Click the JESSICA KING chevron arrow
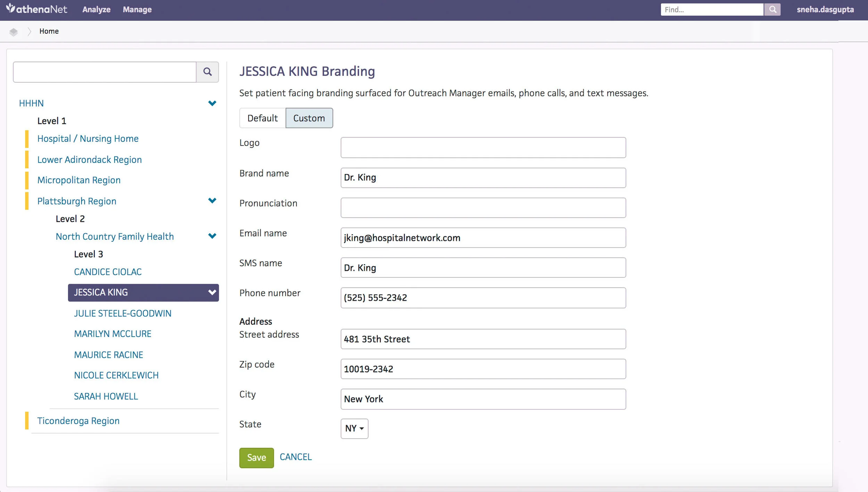 click(x=212, y=292)
